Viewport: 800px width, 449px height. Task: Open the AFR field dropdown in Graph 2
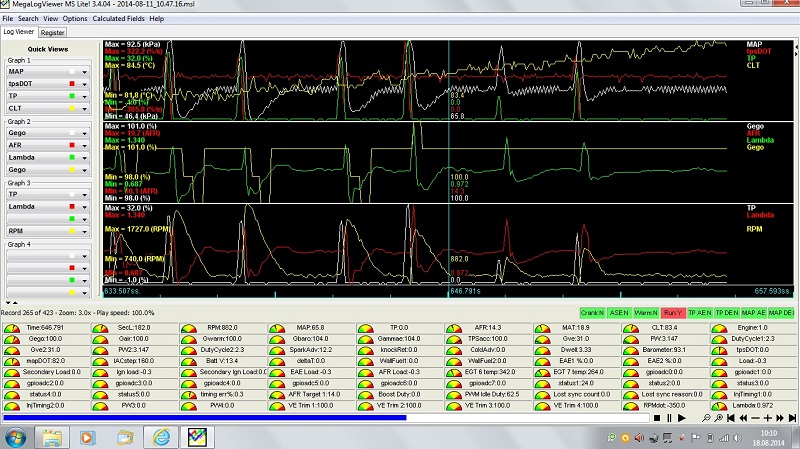coord(85,146)
